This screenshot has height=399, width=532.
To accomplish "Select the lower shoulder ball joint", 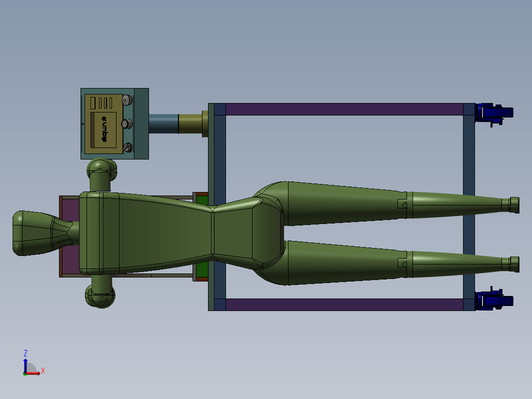I will tap(100, 296).
